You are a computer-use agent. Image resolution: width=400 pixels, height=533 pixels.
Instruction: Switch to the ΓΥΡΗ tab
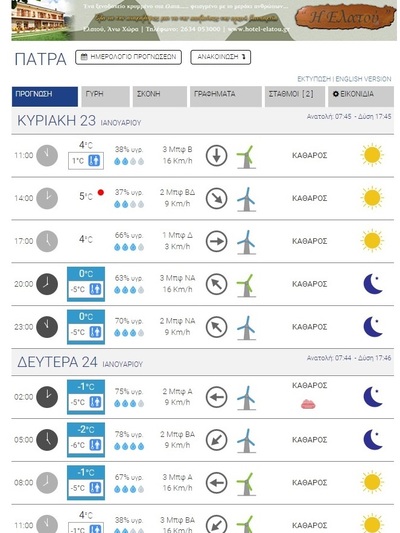(x=106, y=97)
